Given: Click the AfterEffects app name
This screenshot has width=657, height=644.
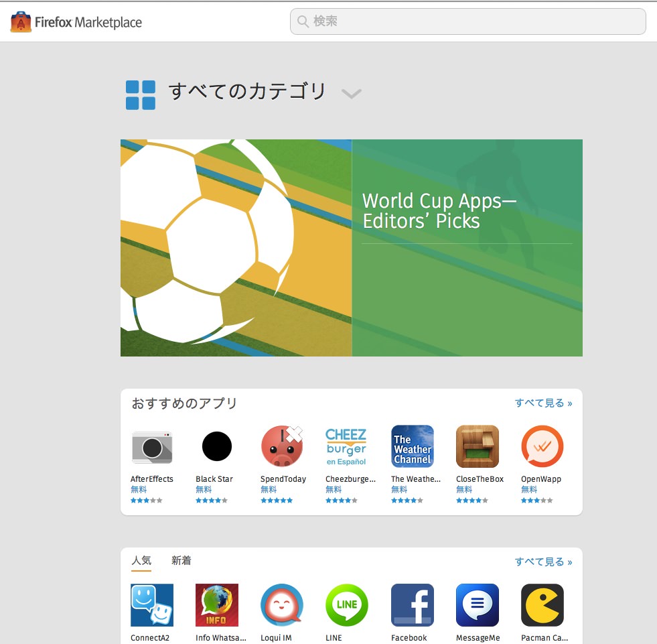Looking at the screenshot, I should tap(151, 478).
